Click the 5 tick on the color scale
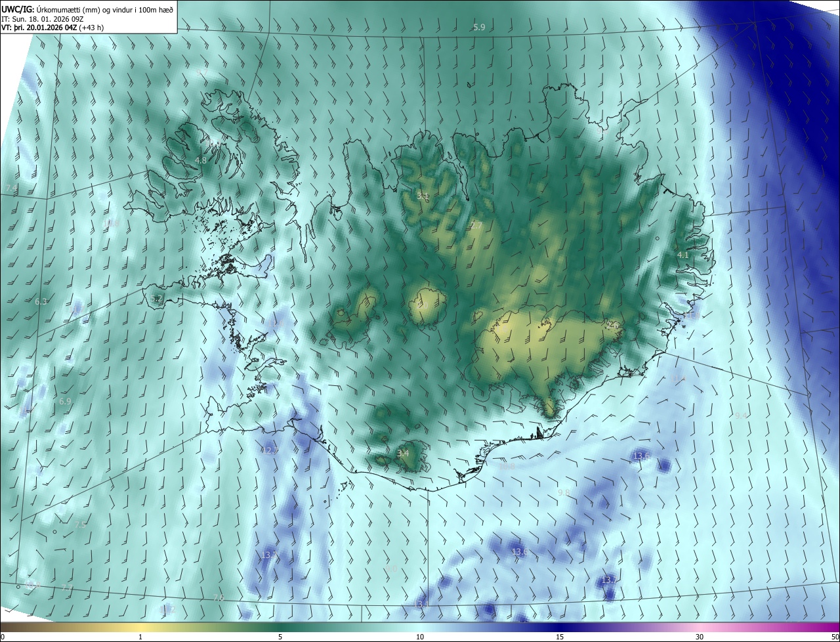The image size is (840, 642). tap(280, 637)
